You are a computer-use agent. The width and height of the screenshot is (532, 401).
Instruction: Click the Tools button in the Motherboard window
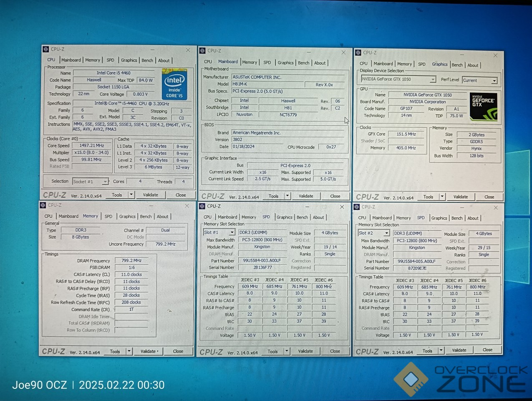274,196
